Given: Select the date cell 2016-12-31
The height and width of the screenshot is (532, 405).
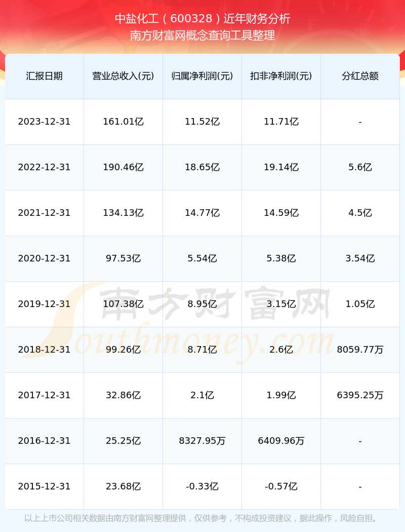Looking at the screenshot, I should (44, 441).
